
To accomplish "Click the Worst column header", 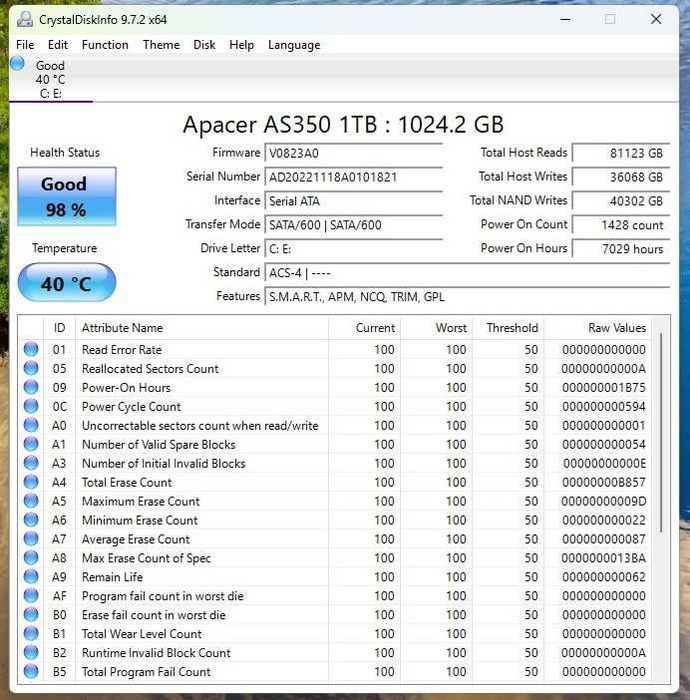I will [436, 328].
